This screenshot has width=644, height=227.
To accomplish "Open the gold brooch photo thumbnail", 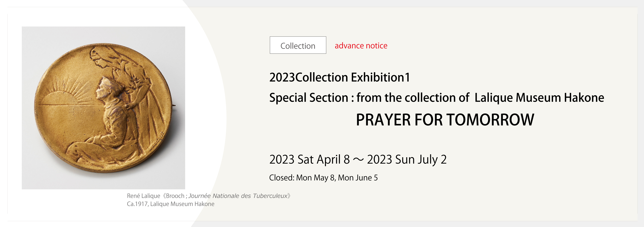I will pos(103,108).
